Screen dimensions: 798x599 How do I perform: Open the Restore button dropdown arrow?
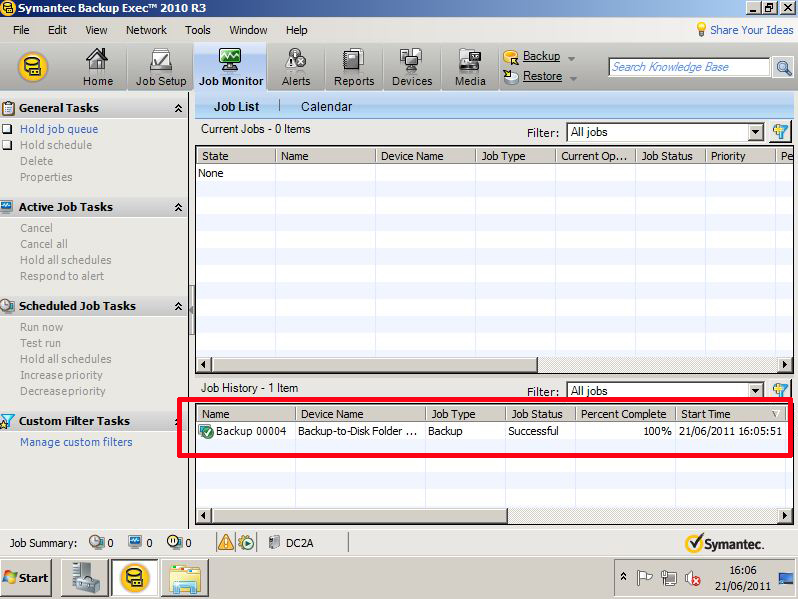(573, 78)
